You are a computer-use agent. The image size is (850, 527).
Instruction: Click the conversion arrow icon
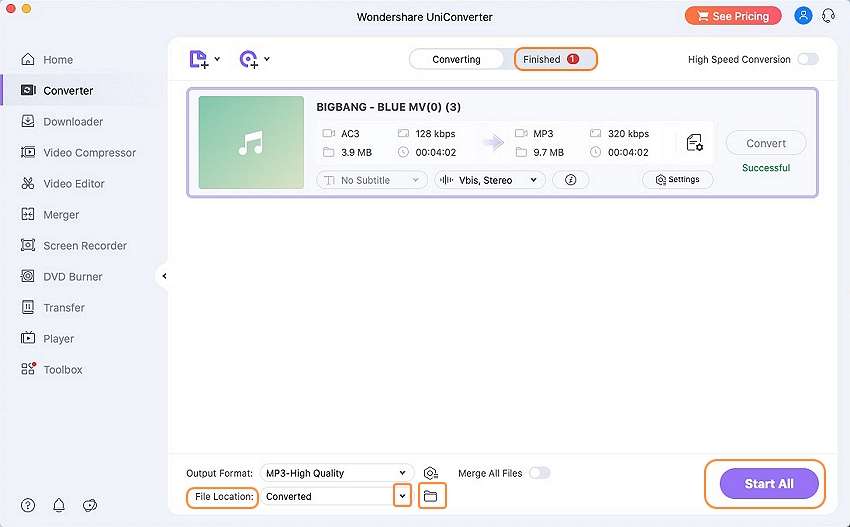(x=493, y=143)
